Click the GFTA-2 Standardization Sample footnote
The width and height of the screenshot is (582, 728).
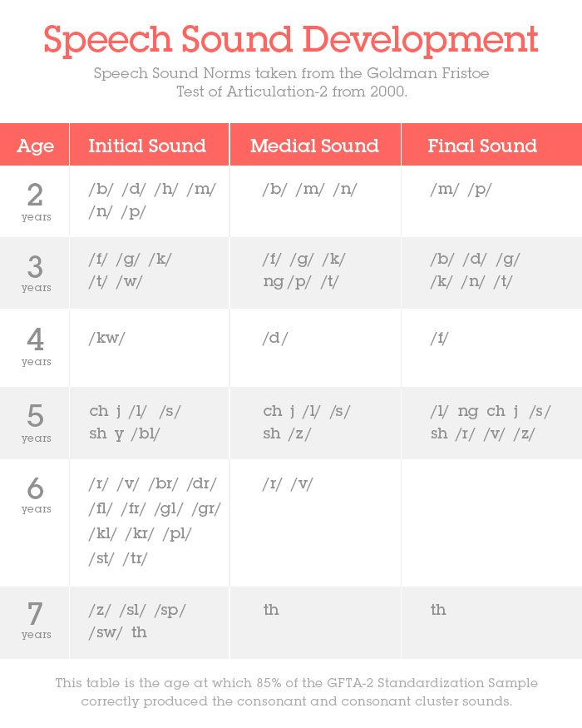(296, 691)
